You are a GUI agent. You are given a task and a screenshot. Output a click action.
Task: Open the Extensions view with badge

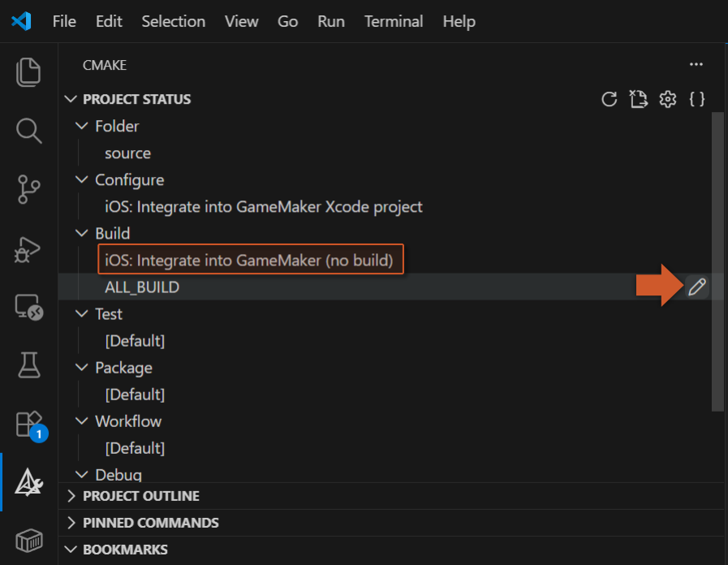pos(31,425)
